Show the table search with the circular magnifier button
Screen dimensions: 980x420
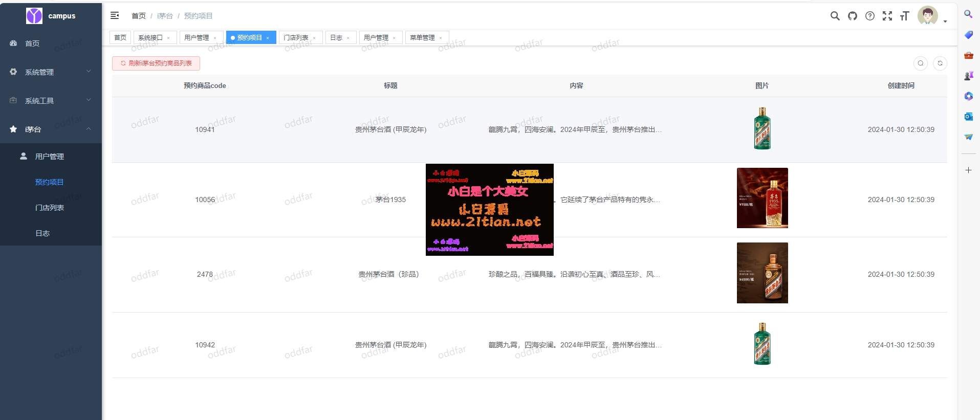921,63
